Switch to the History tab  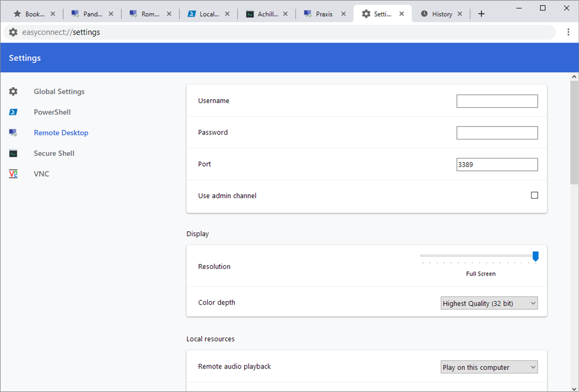coord(441,14)
